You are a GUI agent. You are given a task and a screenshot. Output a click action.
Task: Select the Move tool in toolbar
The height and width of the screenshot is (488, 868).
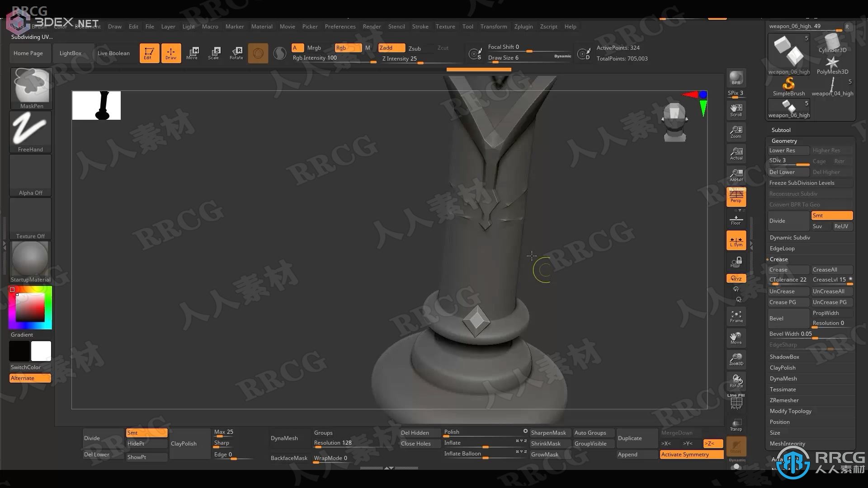192,53
